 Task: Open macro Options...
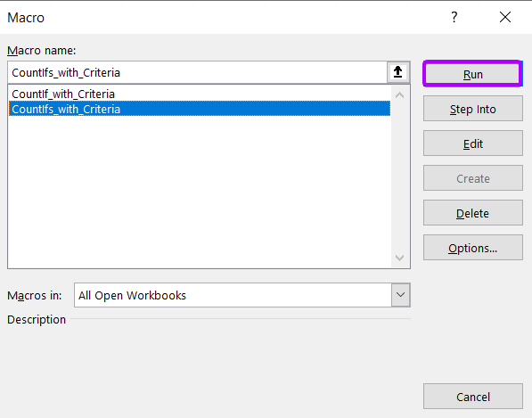[472, 248]
